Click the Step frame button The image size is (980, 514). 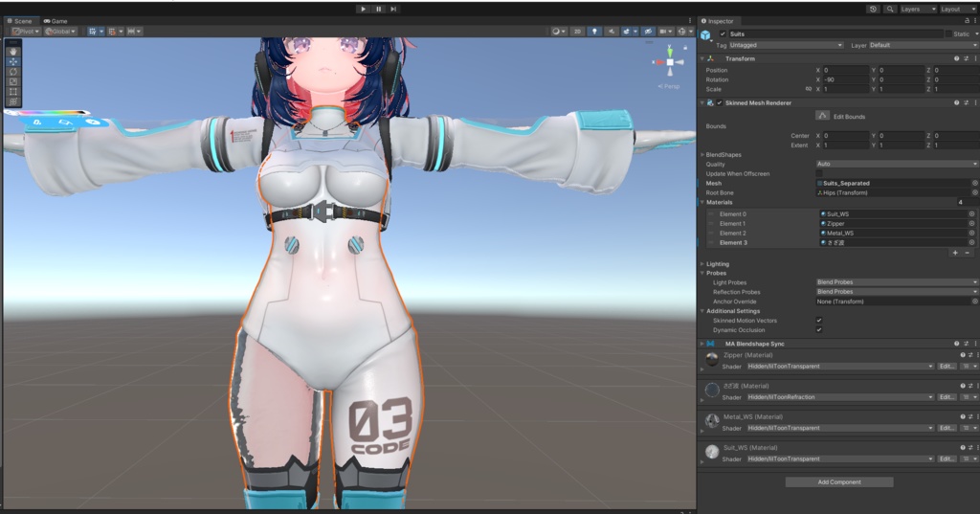click(393, 10)
